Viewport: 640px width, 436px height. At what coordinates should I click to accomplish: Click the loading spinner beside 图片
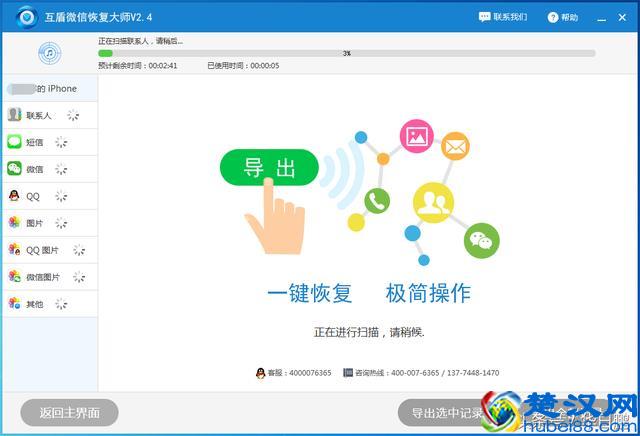point(61,223)
